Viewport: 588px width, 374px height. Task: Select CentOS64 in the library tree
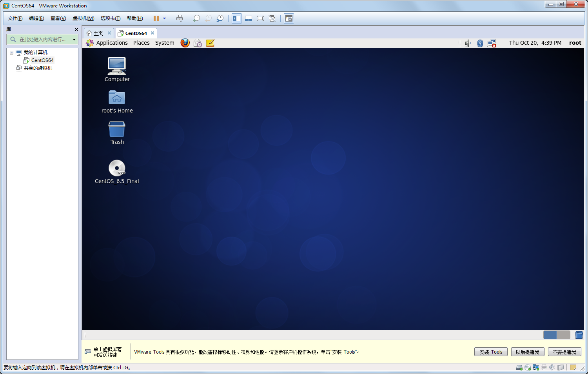(38, 60)
